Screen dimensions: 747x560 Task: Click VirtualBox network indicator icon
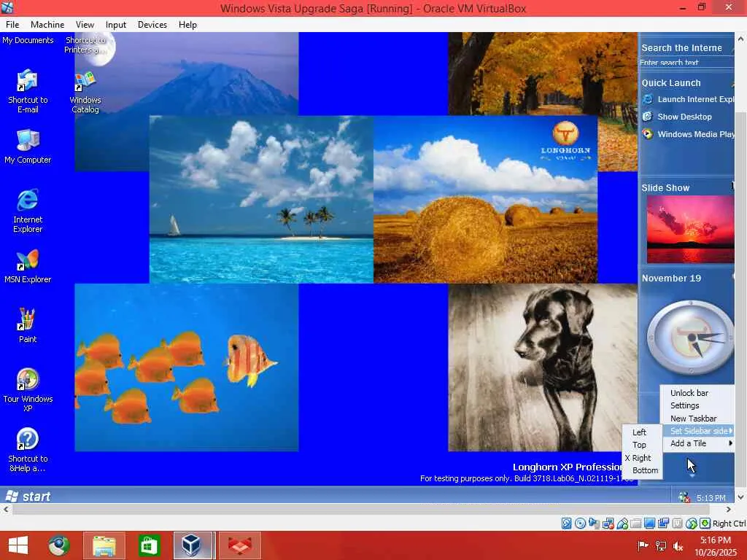tap(608, 524)
